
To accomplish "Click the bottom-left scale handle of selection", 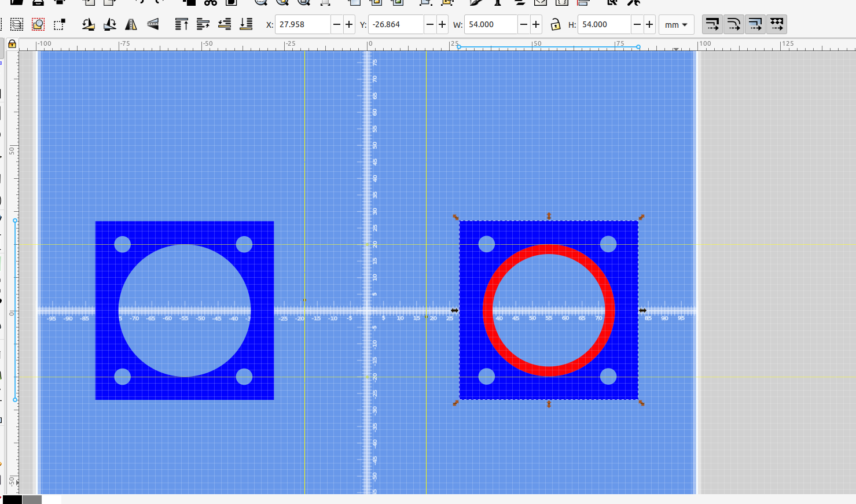I will (x=455, y=403).
